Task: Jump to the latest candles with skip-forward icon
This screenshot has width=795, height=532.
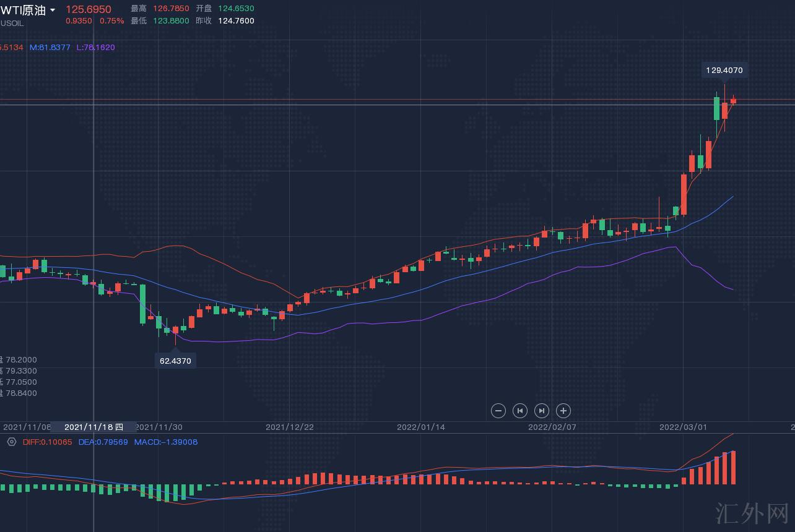Action: tap(541, 411)
